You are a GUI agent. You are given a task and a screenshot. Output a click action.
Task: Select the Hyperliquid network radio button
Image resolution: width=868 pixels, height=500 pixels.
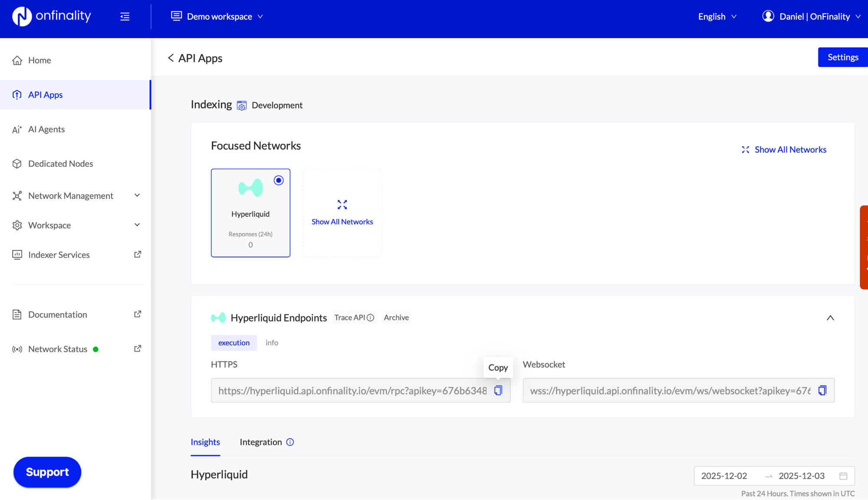pyautogui.click(x=278, y=180)
